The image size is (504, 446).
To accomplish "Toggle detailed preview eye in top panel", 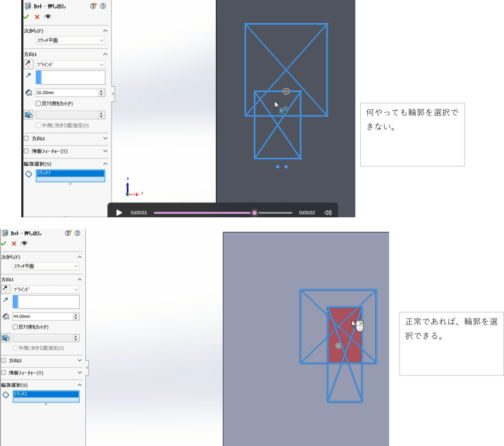I will click(x=47, y=17).
